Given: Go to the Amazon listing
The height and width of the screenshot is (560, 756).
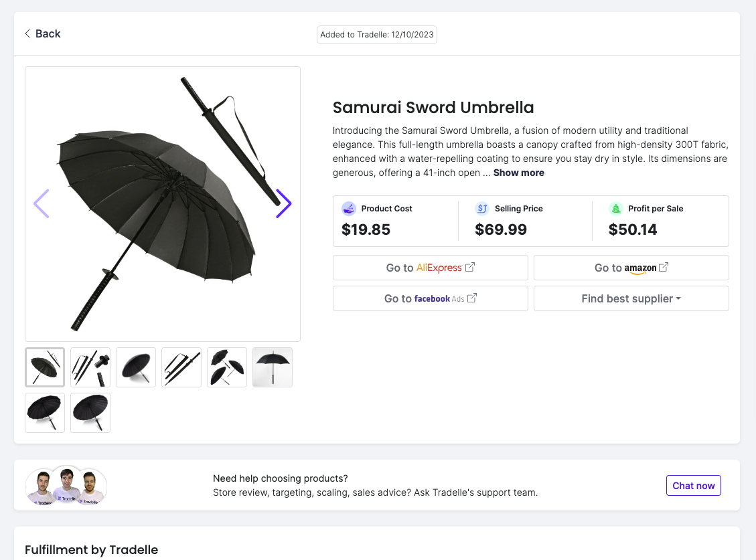Looking at the screenshot, I should pyautogui.click(x=630, y=267).
